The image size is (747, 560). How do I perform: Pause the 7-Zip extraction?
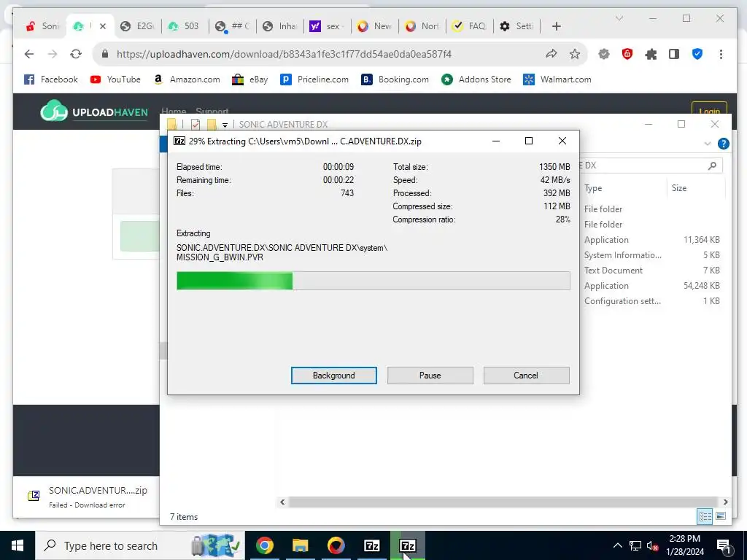tap(430, 376)
